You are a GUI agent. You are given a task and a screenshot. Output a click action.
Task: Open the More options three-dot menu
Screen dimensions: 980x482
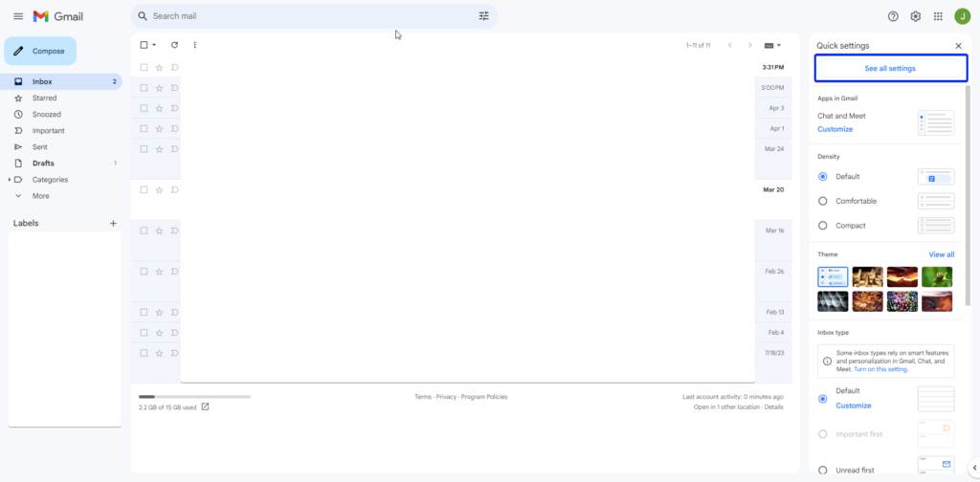[195, 45]
